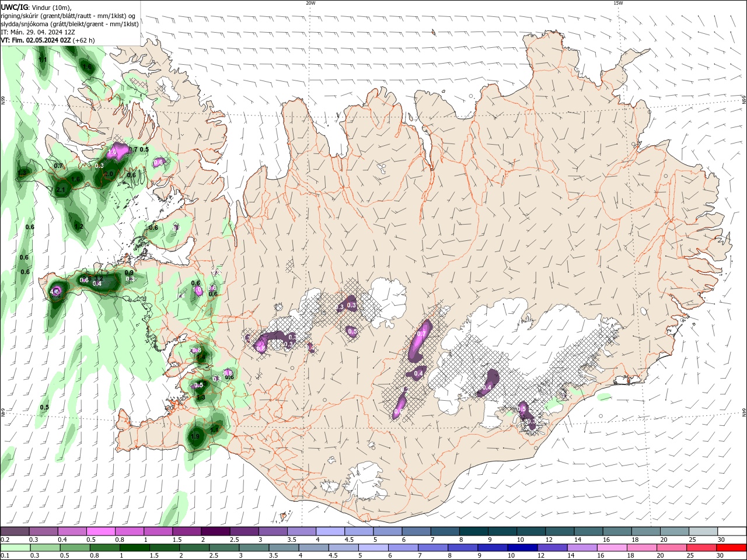Click the '0.2' snow scale label
747x560 pixels.
pos(5,540)
